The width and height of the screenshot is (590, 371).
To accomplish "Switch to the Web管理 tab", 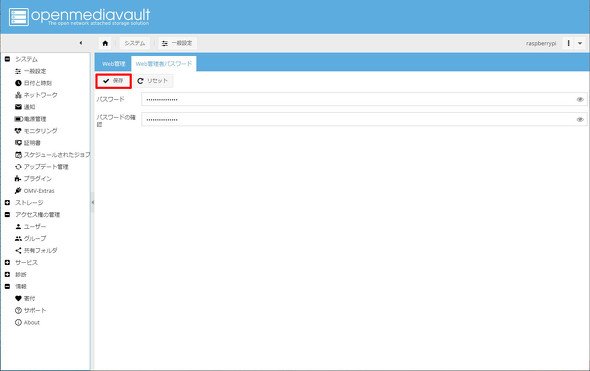I will [x=113, y=64].
